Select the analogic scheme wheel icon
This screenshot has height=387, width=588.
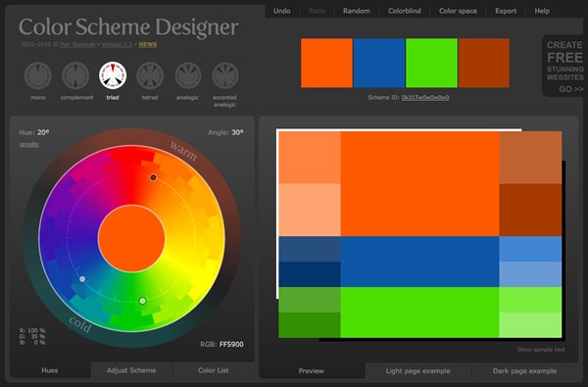[x=188, y=75]
